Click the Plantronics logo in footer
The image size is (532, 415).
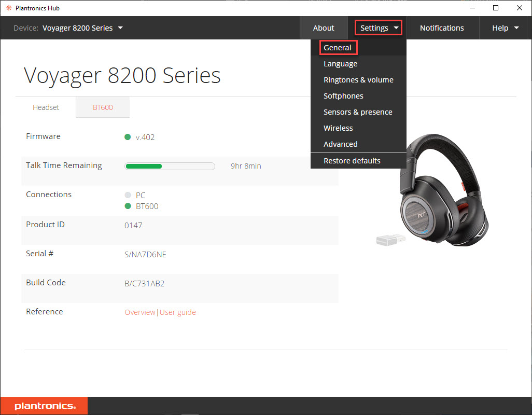pyautogui.click(x=45, y=406)
